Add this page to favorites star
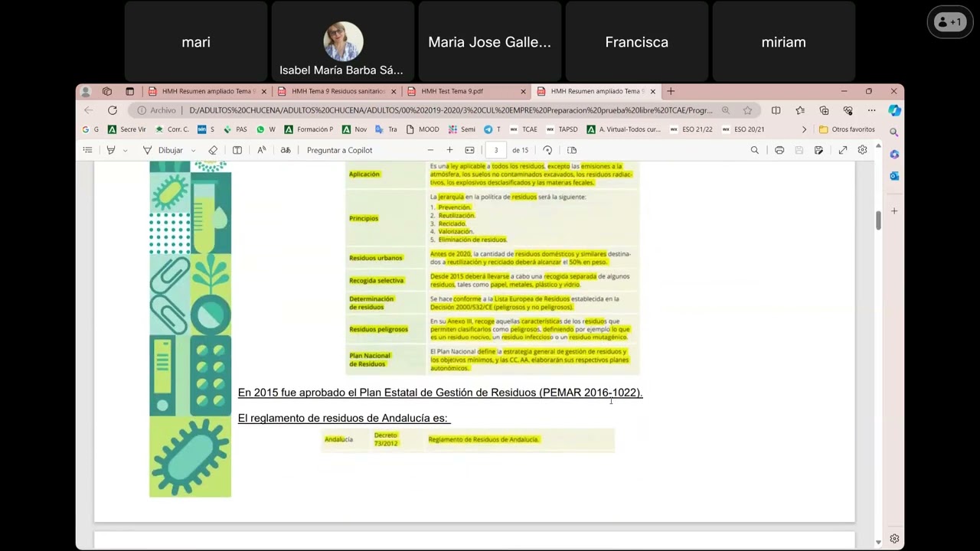The width and height of the screenshot is (980, 551). pos(747,110)
